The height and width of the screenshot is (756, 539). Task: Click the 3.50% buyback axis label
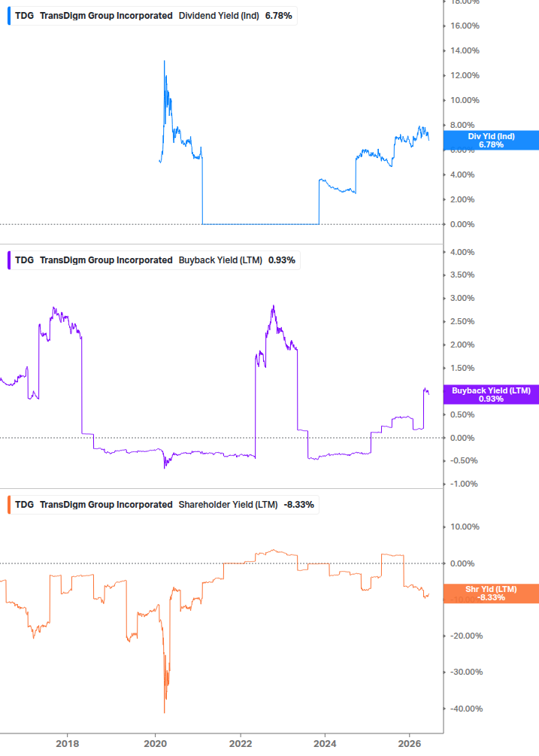(462, 275)
